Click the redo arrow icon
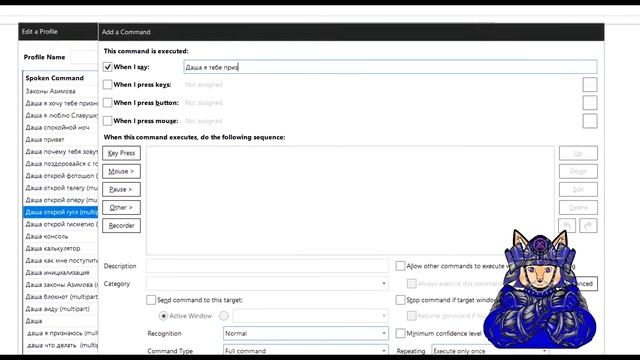Screen dimensions: 640x360 (588, 226)
